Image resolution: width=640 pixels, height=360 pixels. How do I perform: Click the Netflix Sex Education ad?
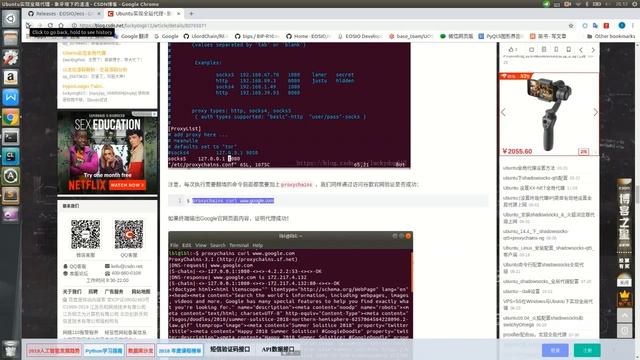coord(107,152)
